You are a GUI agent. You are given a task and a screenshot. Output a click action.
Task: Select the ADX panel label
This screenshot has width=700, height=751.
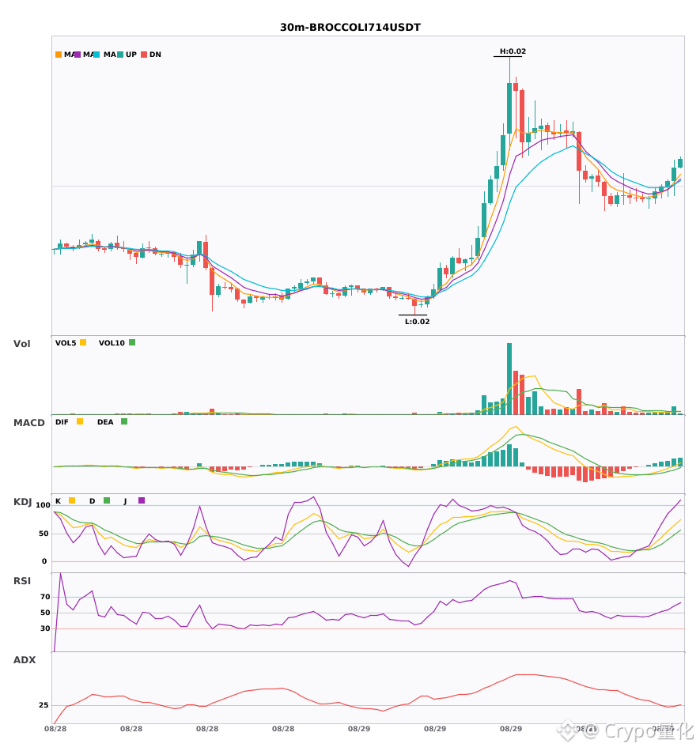(x=25, y=660)
